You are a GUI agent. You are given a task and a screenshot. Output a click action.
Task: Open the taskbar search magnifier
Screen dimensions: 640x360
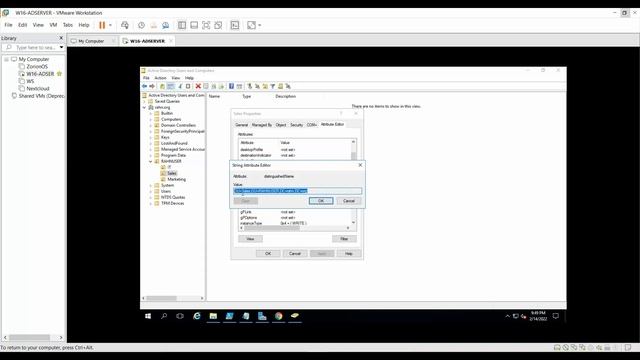[x=164, y=316]
